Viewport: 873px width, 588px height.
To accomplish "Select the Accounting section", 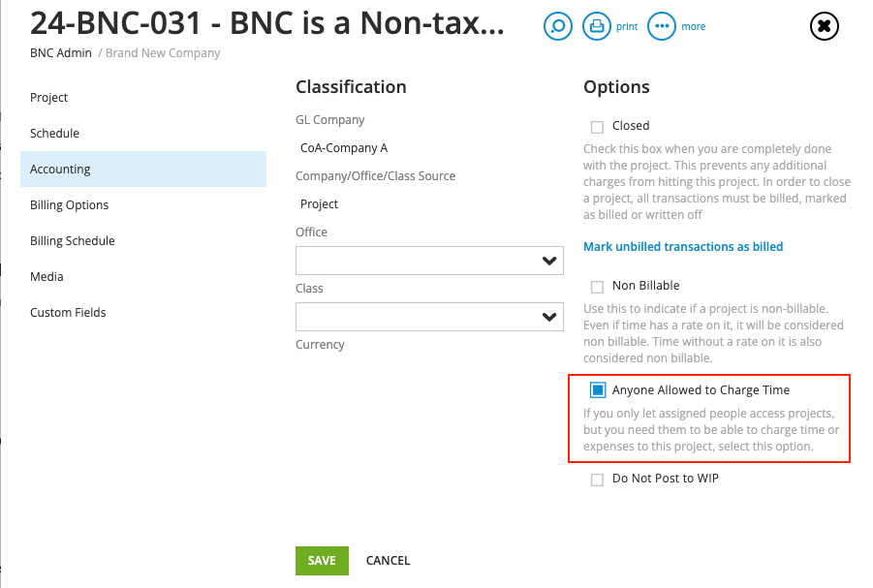I will (143, 169).
